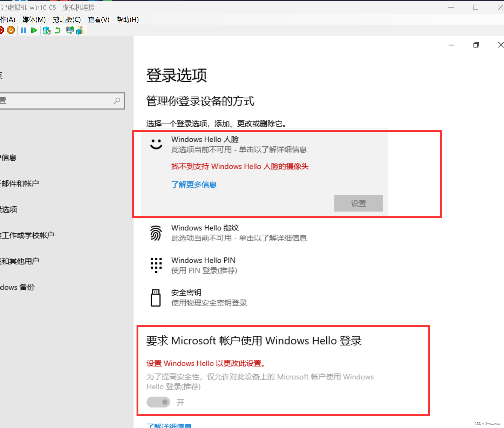This screenshot has width=504, height=428.
Task: Click the enhanced session monitor icon
Action: tap(70, 30)
